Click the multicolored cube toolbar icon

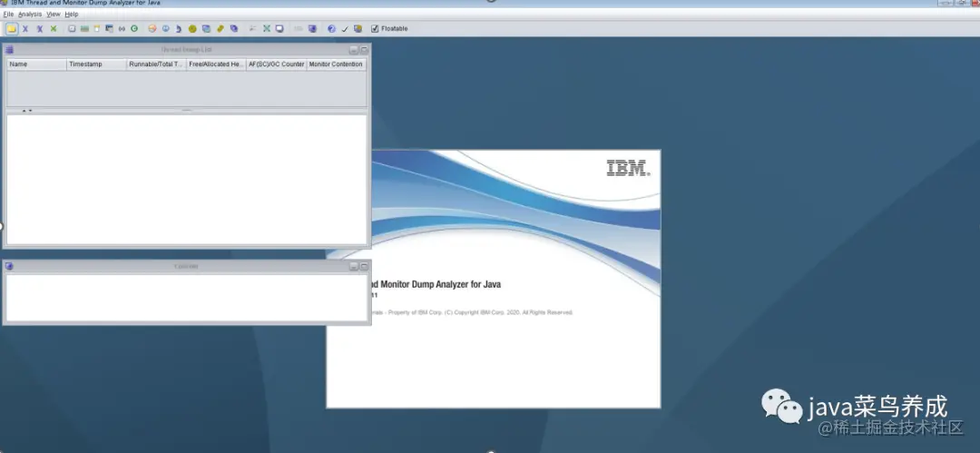tap(358, 29)
